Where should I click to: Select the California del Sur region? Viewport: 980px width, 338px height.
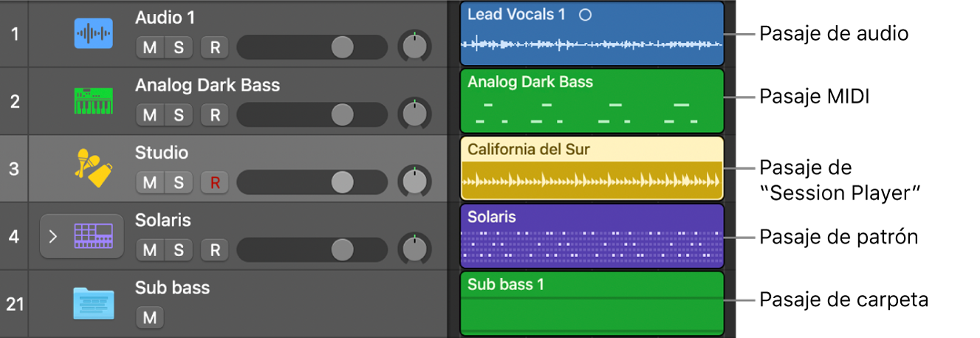coord(591,168)
